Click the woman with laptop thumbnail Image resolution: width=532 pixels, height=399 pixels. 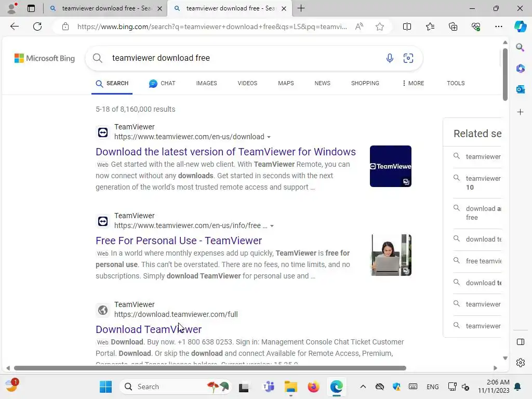click(392, 255)
